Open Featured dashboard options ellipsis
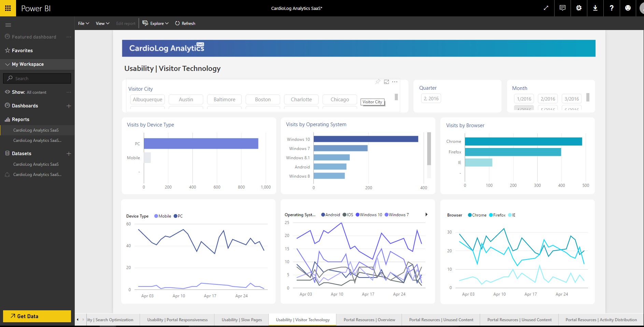Screen dimensions: 644x327 [x=69, y=37]
